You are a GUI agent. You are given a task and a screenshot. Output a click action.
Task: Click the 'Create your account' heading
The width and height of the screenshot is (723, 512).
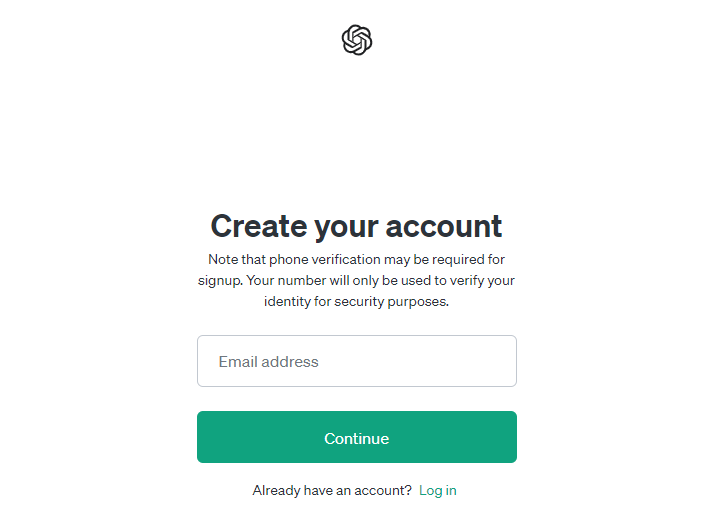tap(356, 226)
